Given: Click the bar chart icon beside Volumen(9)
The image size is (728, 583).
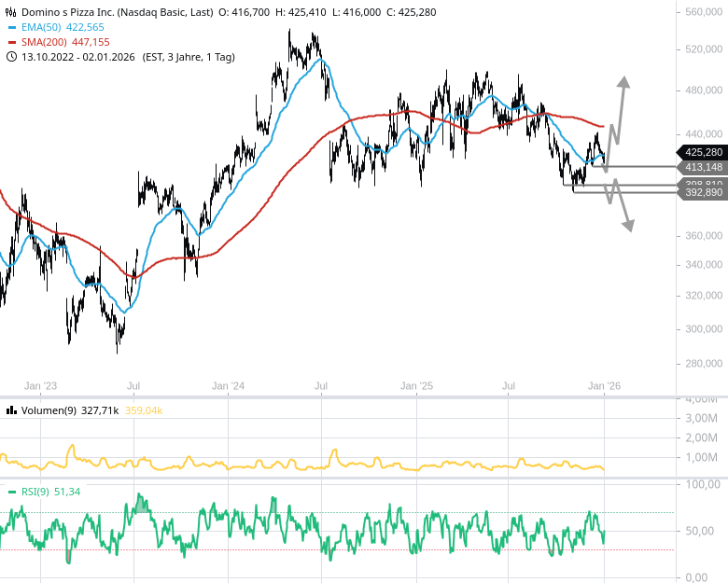Looking at the screenshot, I should pos(11,409).
